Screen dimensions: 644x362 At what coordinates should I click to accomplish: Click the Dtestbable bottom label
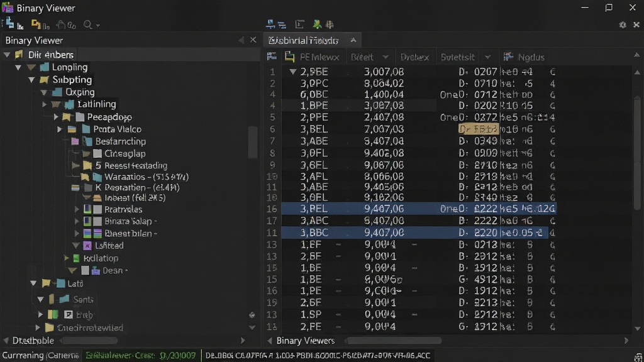(33, 341)
